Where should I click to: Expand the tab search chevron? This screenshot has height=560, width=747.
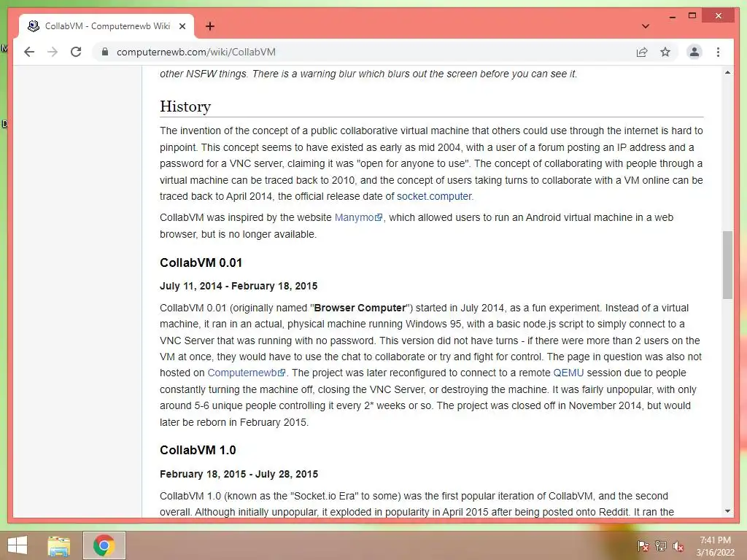pos(645,26)
